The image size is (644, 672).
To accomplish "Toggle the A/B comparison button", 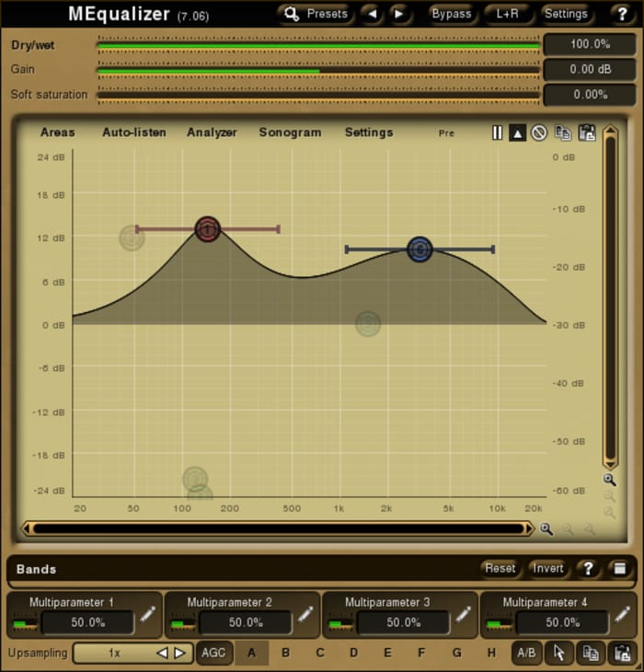I will pos(526,653).
